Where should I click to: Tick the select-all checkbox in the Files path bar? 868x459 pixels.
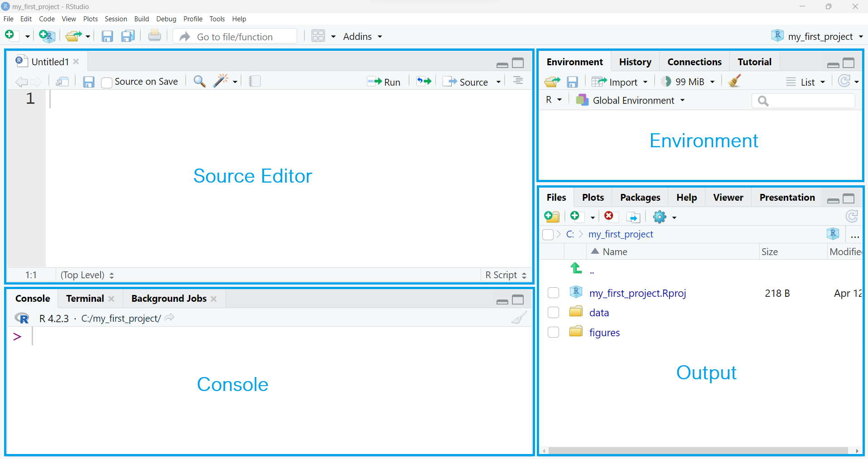[548, 234]
